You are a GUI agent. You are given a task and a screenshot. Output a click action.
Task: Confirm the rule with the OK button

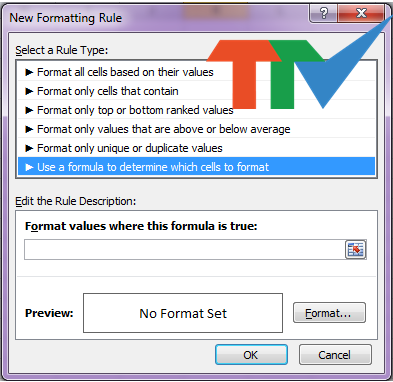[x=251, y=355]
